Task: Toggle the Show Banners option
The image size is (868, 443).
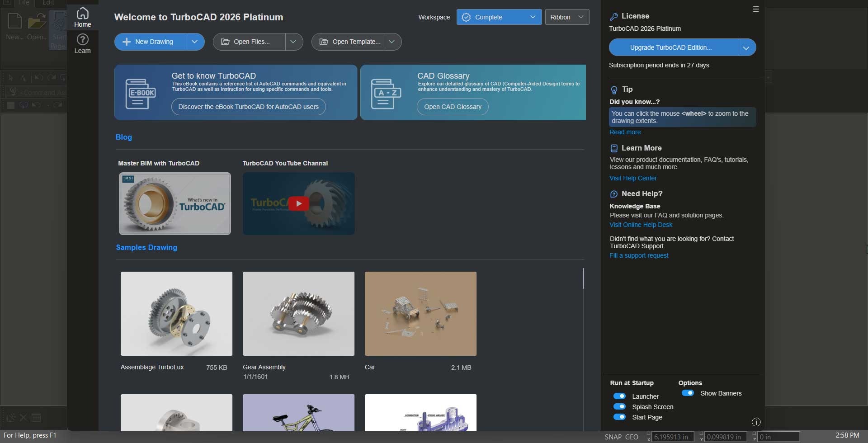Action: point(688,393)
